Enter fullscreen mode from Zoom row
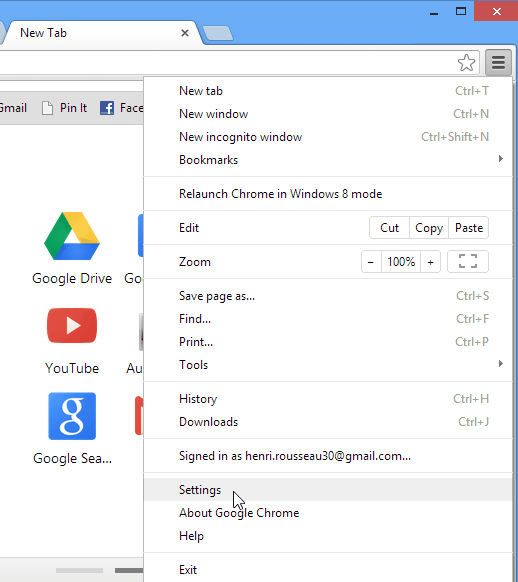The width and height of the screenshot is (518, 582). (468, 262)
